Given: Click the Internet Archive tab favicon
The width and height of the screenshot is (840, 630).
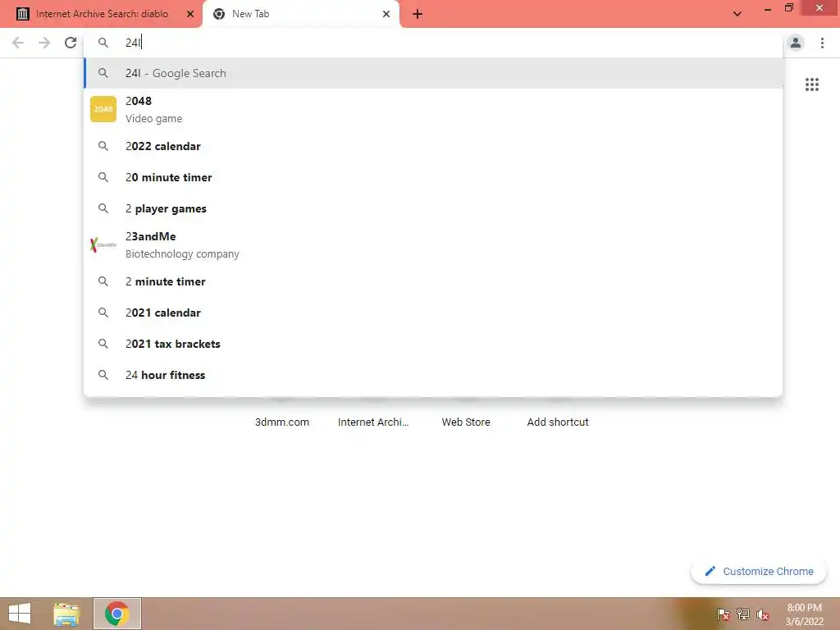Looking at the screenshot, I should point(22,14).
